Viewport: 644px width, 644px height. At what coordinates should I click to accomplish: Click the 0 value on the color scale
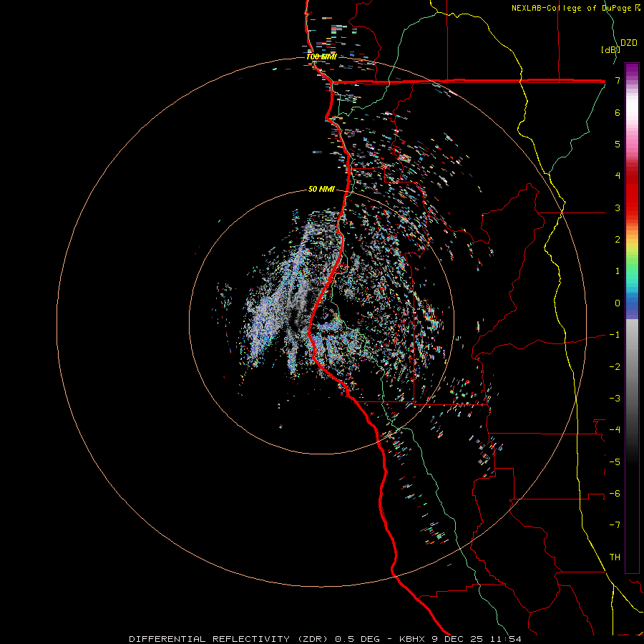tap(618, 303)
